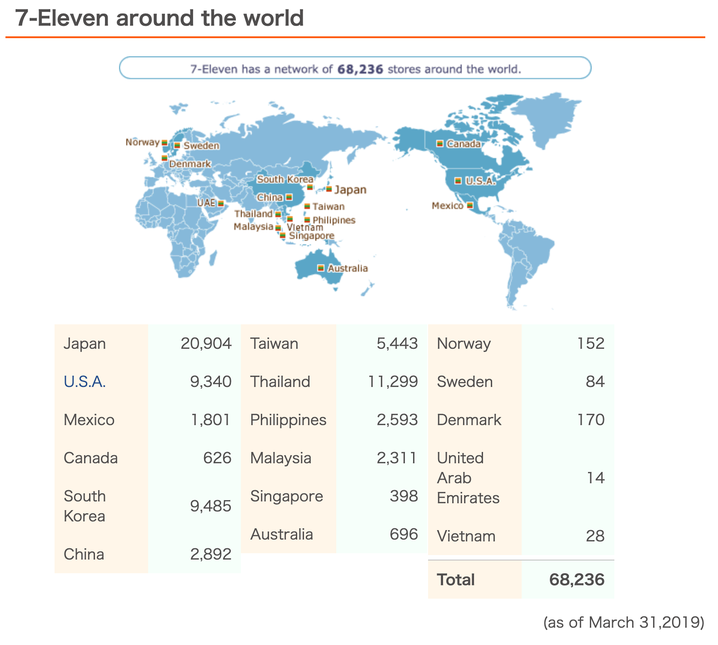Select the Total label cell
Viewport: 718px width, 645px height.
474,580
